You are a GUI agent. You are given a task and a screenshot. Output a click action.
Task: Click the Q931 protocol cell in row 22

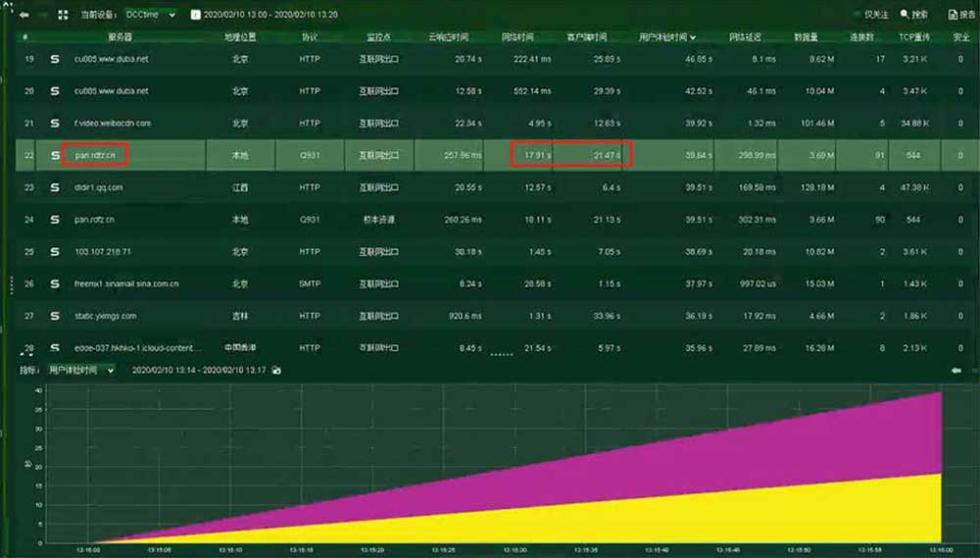pos(310,155)
